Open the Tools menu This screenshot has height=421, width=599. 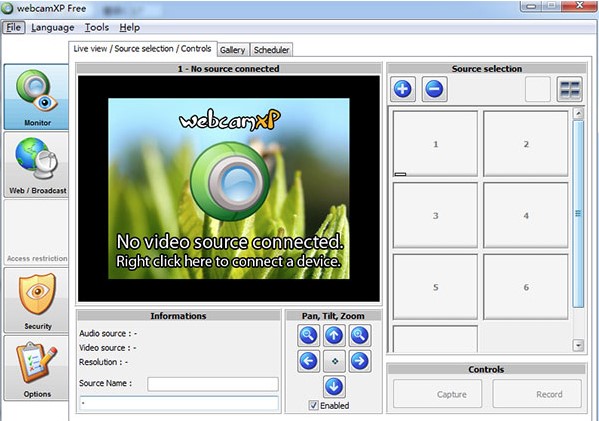(97, 28)
